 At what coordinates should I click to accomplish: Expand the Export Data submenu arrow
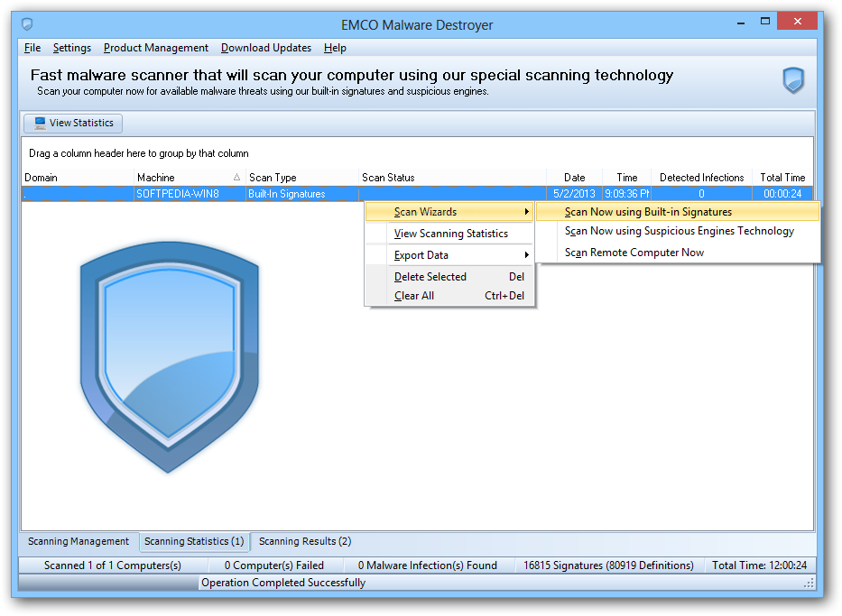pos(527,255)
